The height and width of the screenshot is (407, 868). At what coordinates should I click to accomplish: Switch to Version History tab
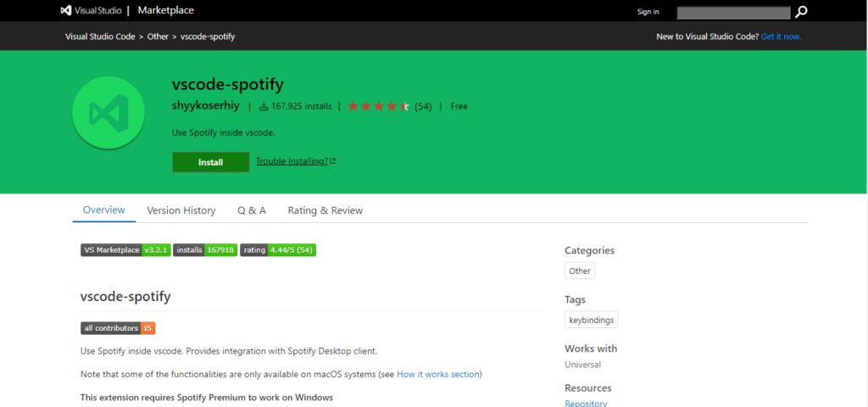[x=181, y=210]
